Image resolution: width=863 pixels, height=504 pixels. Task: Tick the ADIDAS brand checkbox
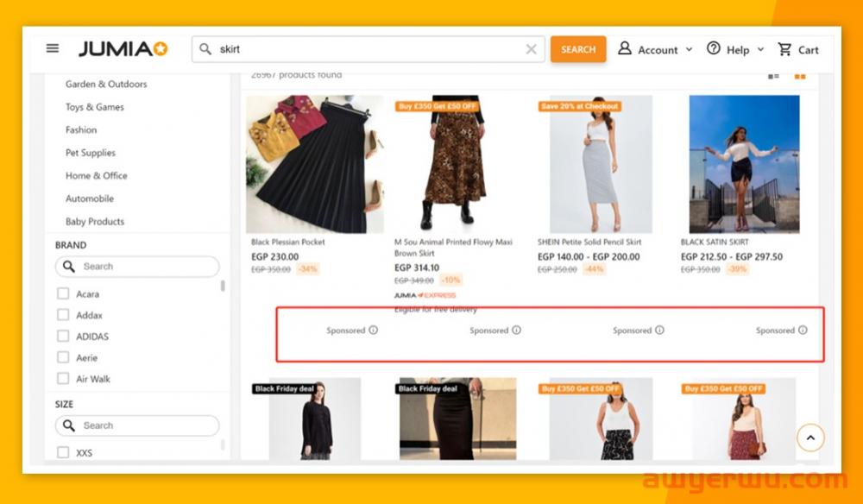click(63, 336)
